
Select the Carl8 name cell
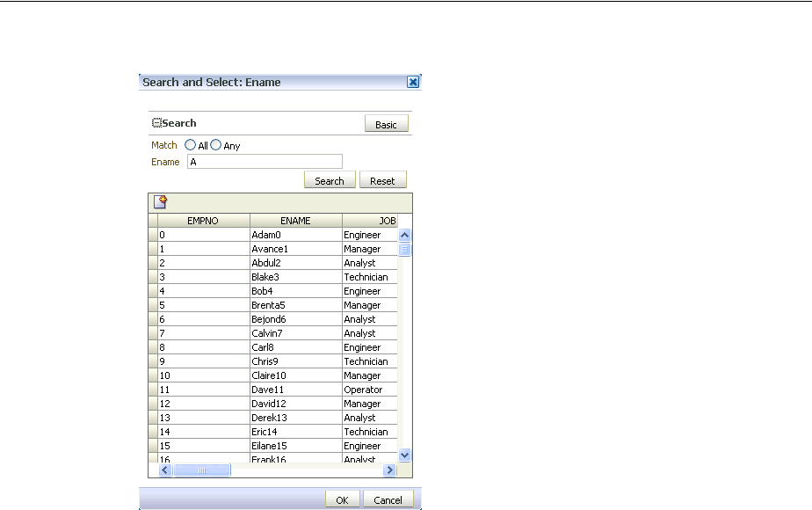pyautogui.click(x=295, y=347)
